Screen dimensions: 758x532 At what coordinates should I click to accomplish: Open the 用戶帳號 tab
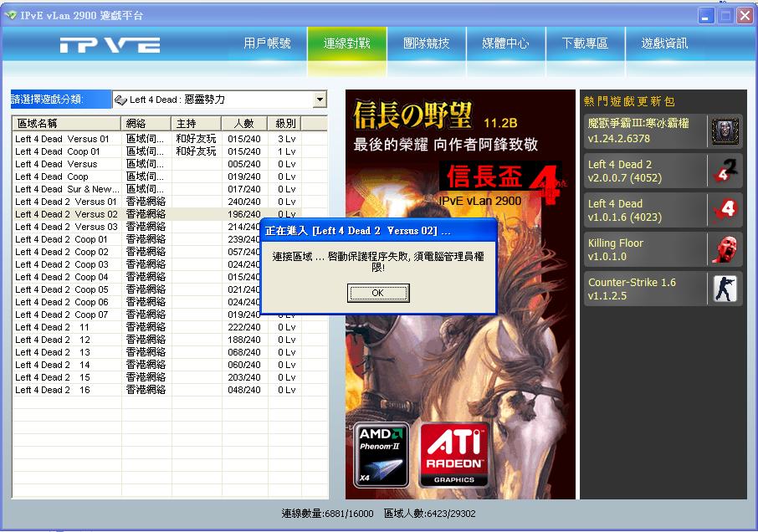[268, 44]
